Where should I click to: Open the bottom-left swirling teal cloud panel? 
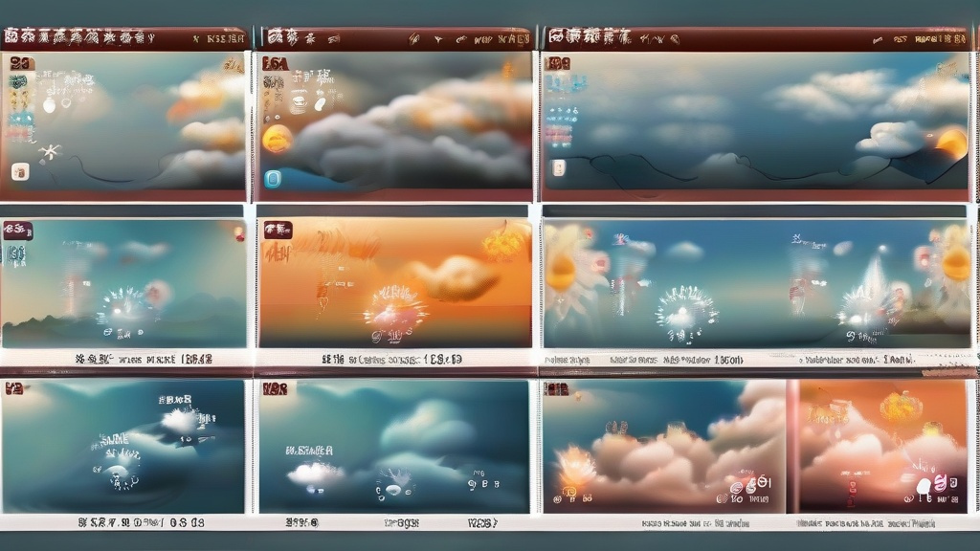coord(122,445)
